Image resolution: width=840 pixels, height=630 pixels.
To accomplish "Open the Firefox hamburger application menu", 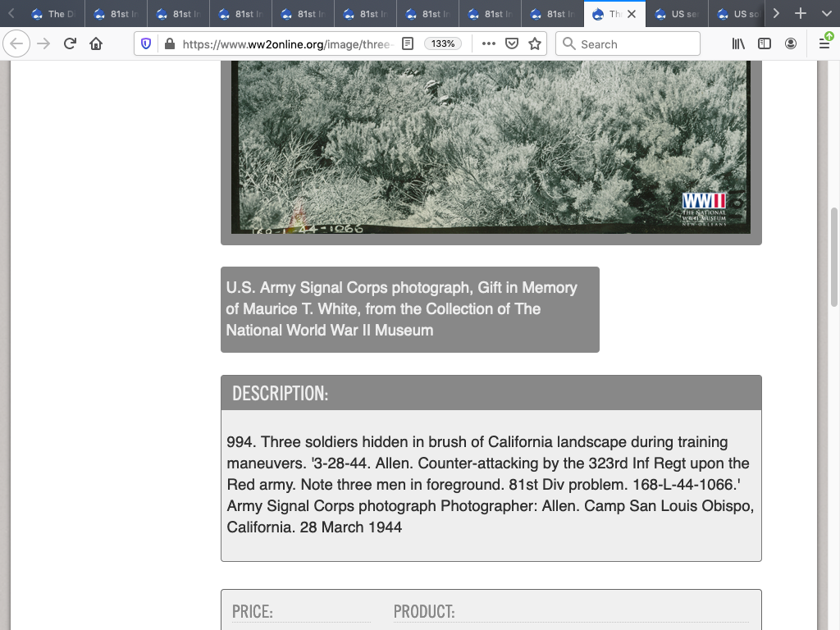I will pyautogui.click(x=824, y=44).
